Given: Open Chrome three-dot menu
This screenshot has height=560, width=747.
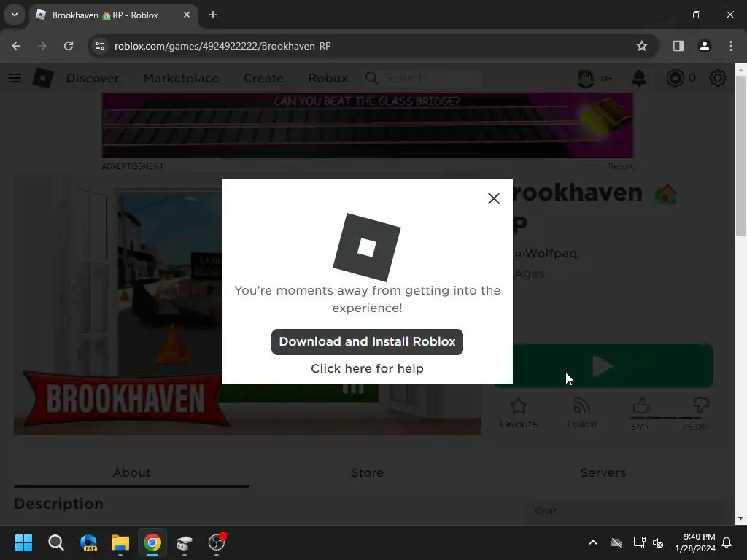Looking at the screenshot, I should pos(730,46).
